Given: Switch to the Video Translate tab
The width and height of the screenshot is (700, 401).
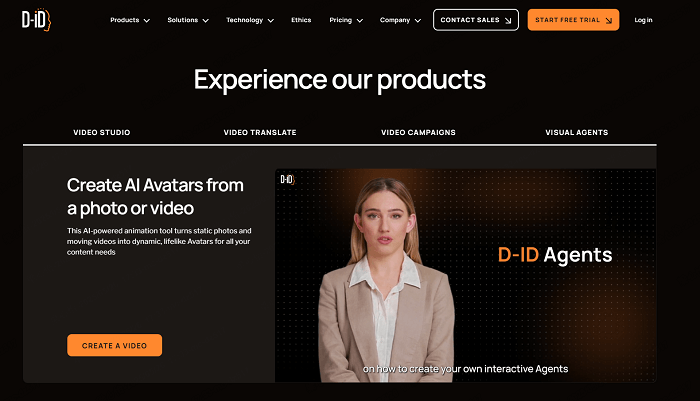Looking at the screenshot, I should 260,133.
